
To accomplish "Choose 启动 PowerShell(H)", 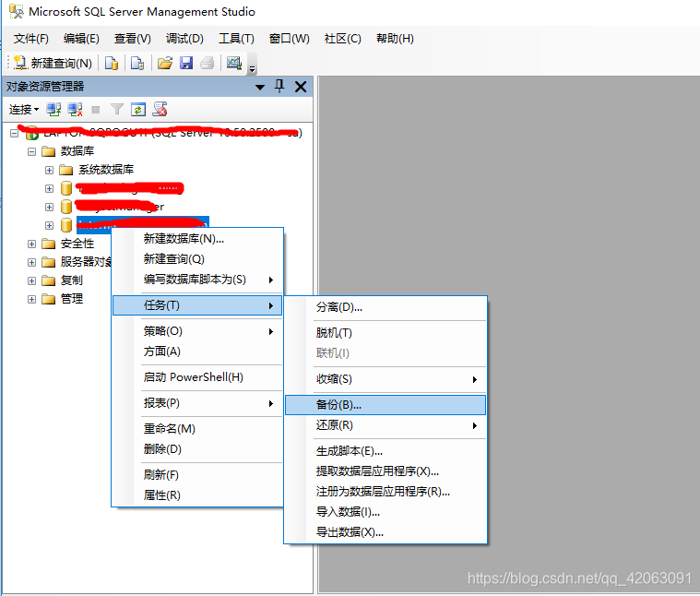I will click(197, 377).
